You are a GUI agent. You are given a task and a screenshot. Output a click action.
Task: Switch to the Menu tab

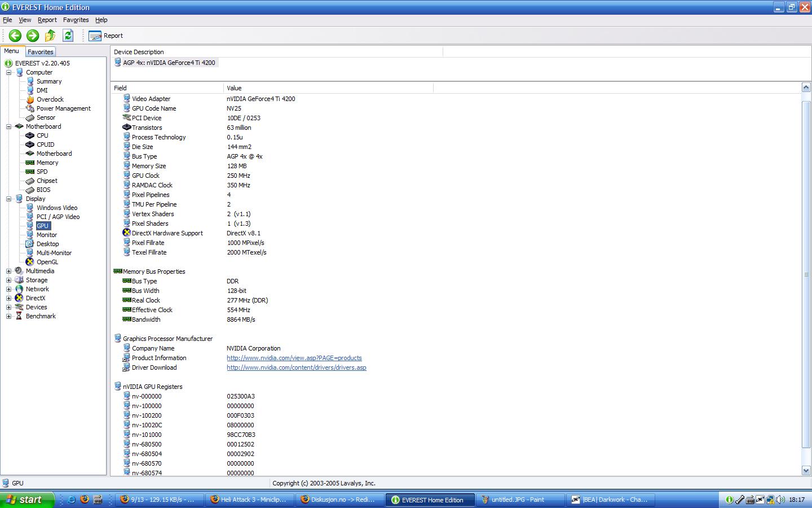coord(12,51)
